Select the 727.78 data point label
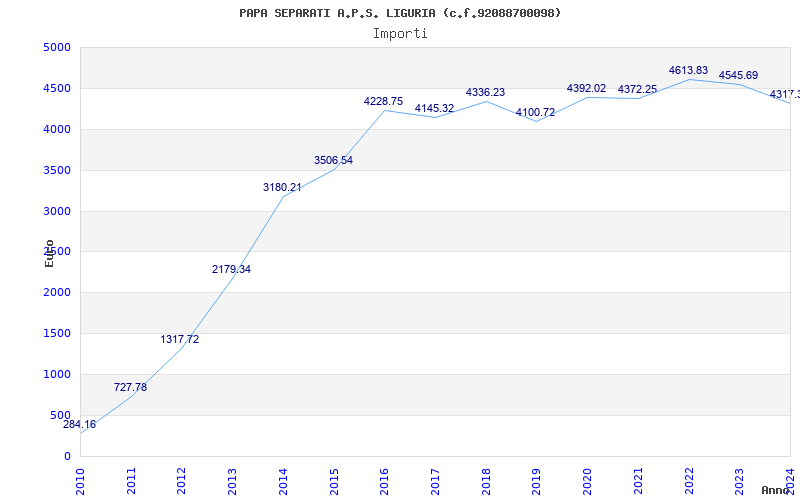 (x=130, y=387)
